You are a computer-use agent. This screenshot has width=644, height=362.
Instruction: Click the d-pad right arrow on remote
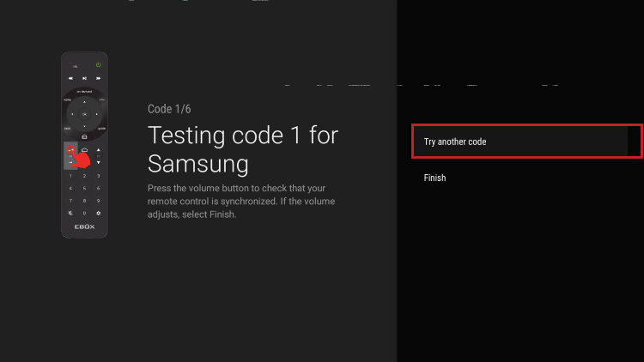(x=96, y=113)
